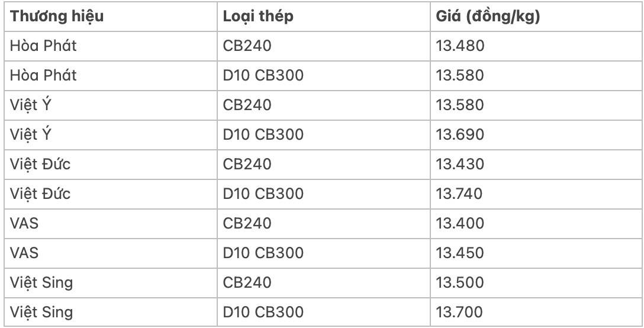Click Việt Sing brand cell priced 13.700
The image size is (644, 328).
[x=42, y=313]
